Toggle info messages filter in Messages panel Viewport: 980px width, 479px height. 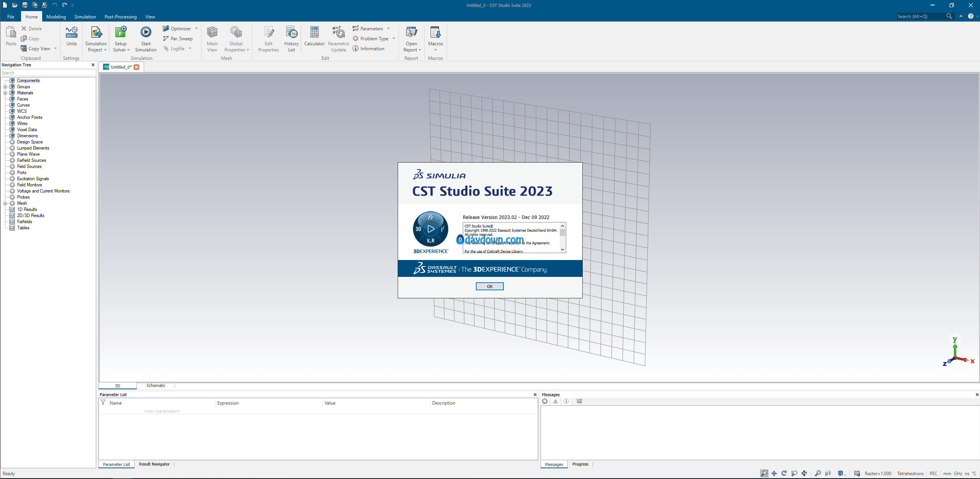pos(566,401)
